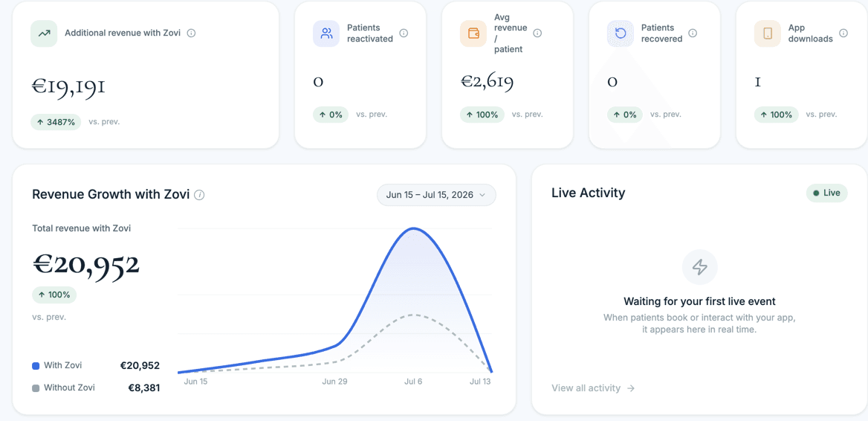Click the 0% badge under Patients reactivated

[331, 115]
